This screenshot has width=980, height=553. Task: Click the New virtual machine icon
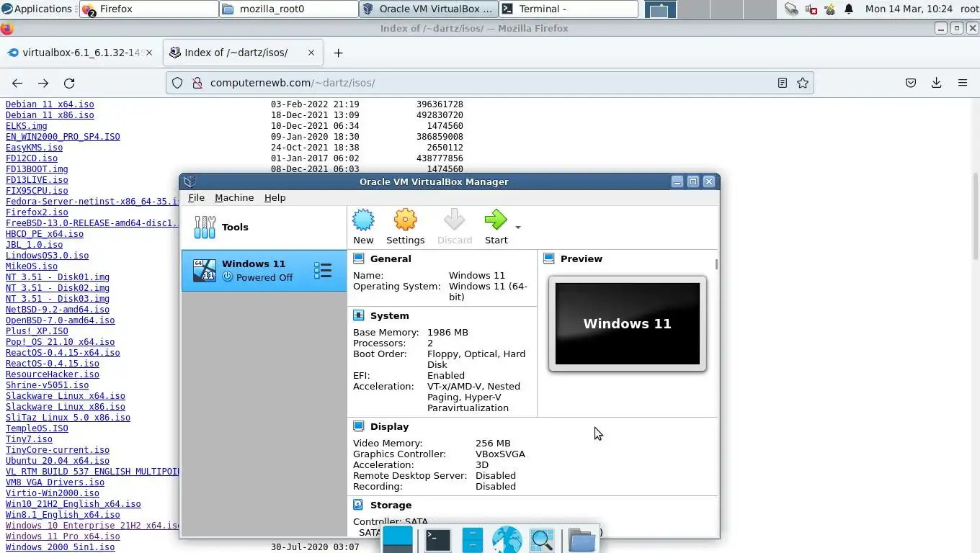coord(363,220)
